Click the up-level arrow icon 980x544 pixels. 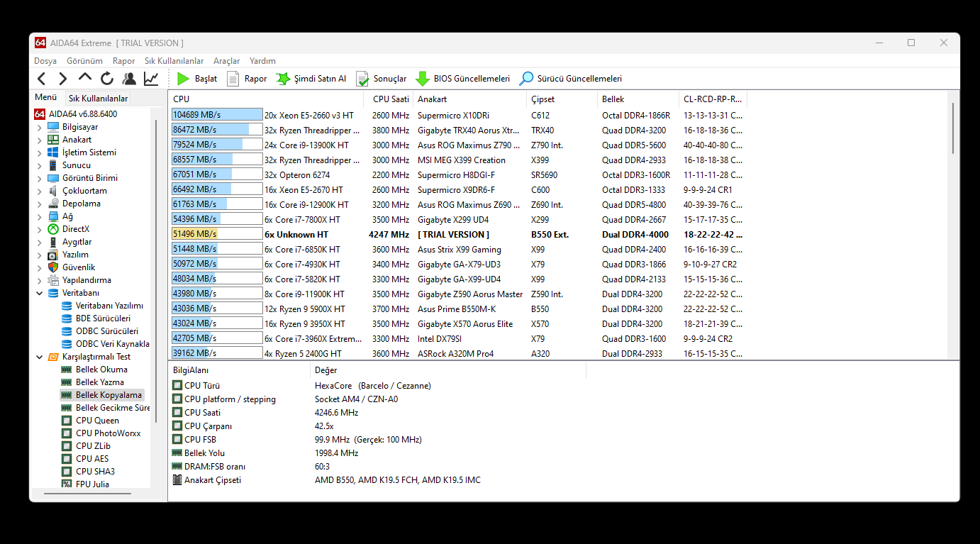[85, 77]
